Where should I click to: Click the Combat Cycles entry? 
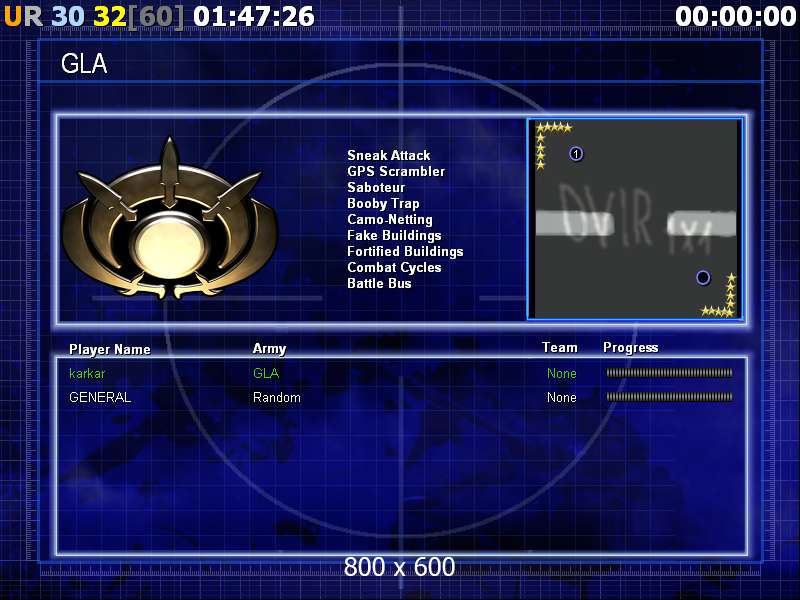(394, 267)
